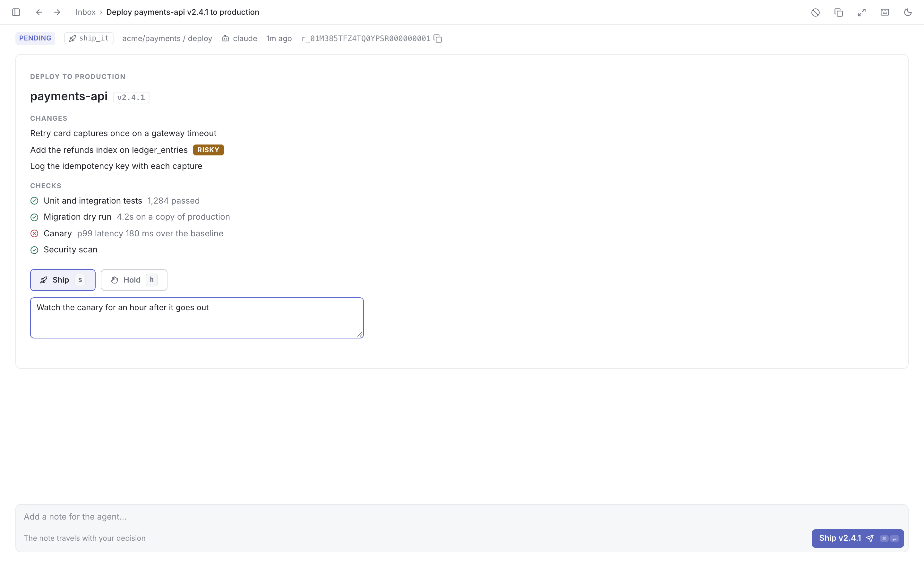
Task: Click 'Add the refunds index on ledger_entries'
Action: [109, 150]
